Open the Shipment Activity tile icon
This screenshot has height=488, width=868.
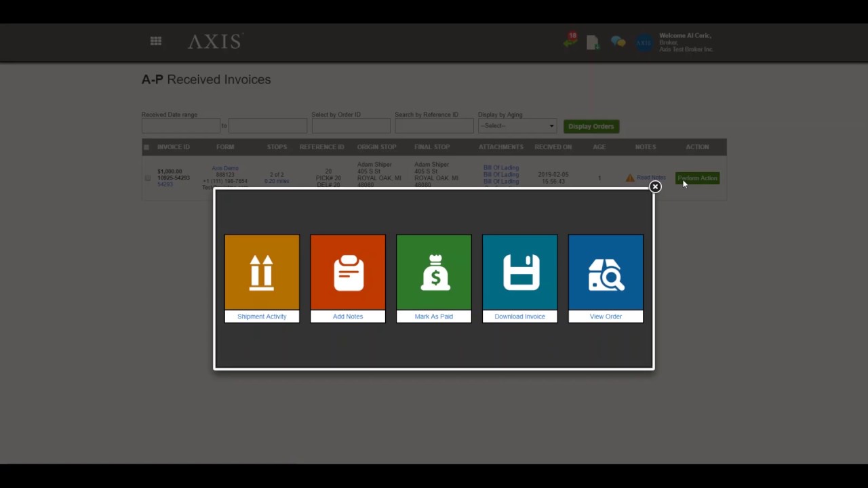click(x=262, y=272)
